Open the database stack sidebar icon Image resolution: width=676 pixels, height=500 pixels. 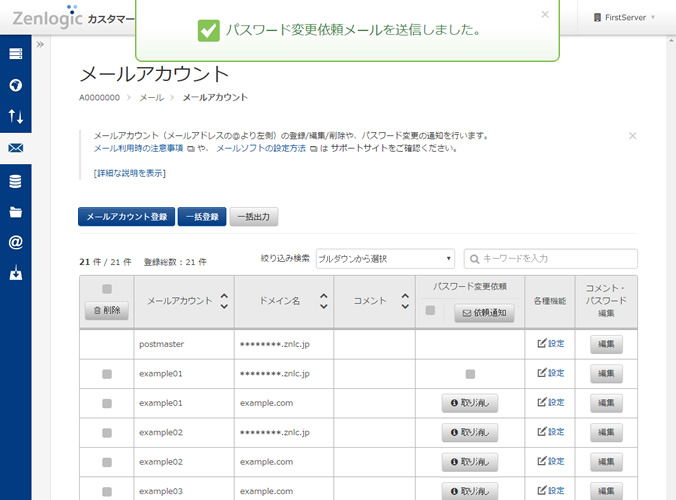click(x=16, y=181)
